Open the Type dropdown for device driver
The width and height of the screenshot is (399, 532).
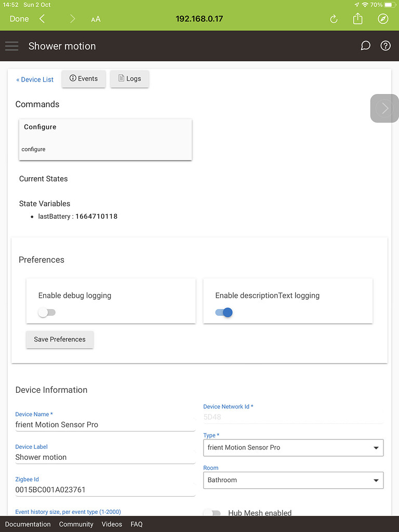pos(293,447)
